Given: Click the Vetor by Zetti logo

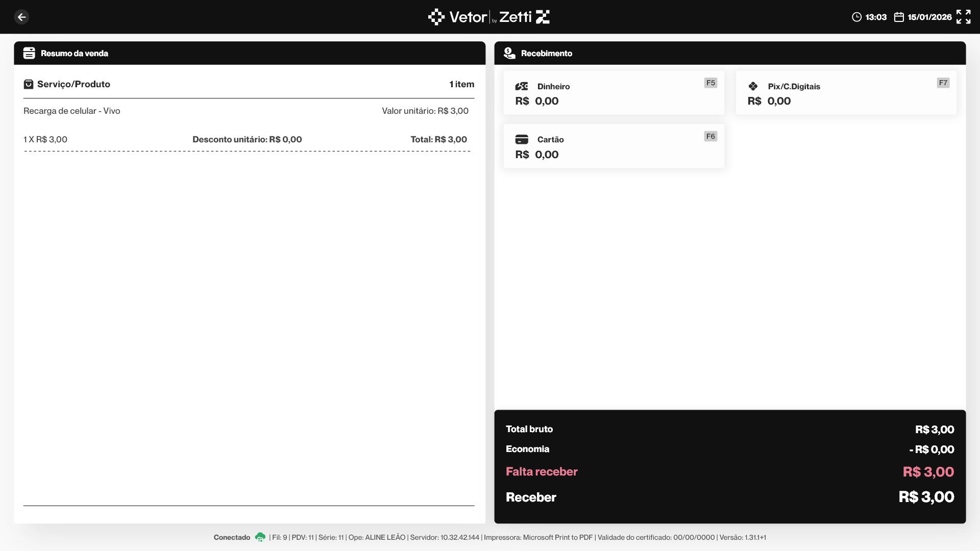Looking at the screenshot, I should tap(488, 17).
